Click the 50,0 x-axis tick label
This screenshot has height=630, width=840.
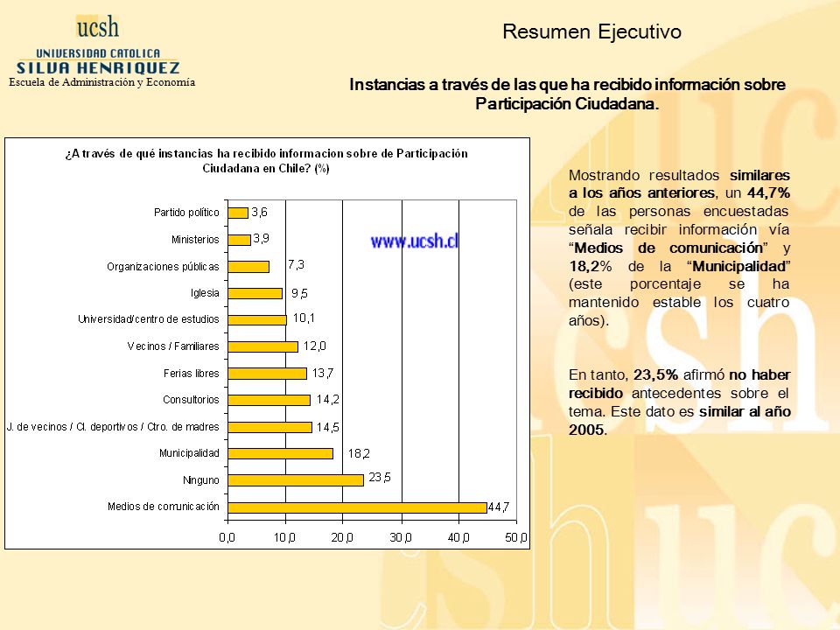point(516,537)
